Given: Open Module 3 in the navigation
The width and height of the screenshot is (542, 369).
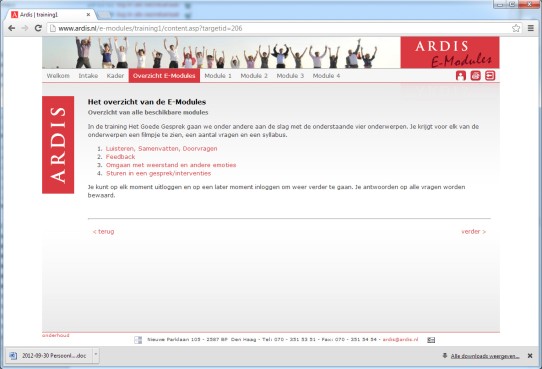Looking at the screenshot, I should 290,76.
